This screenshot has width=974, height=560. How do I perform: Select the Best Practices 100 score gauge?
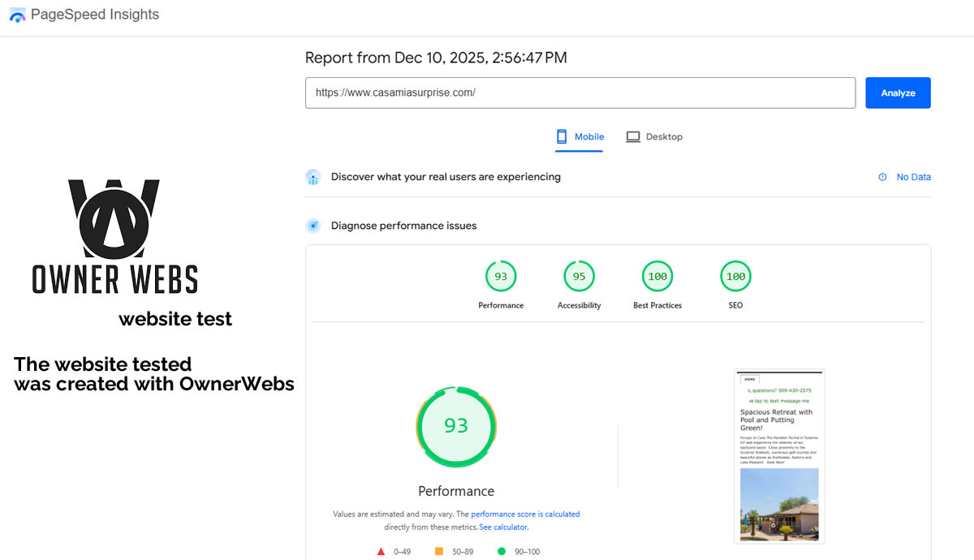pyautogui.click(x=657, y=277)
